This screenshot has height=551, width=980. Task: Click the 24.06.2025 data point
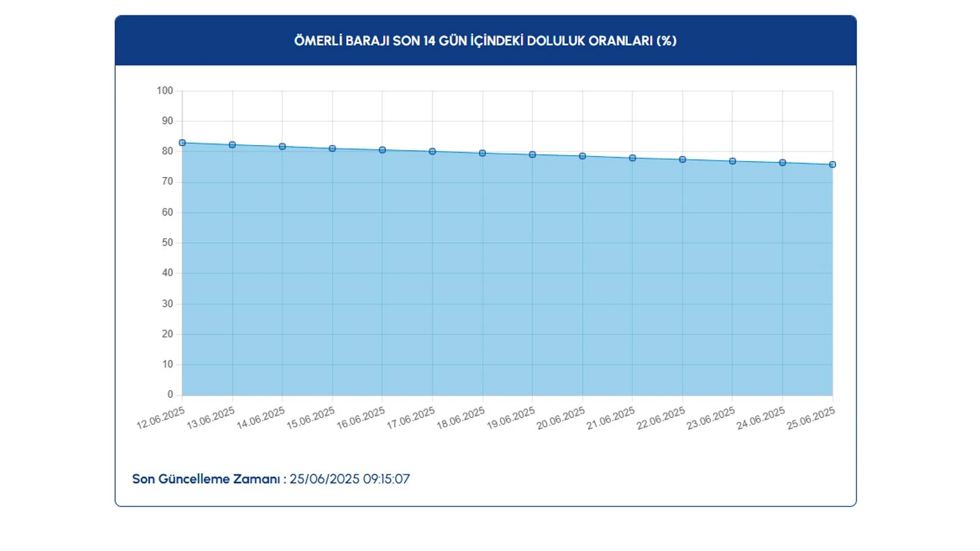[x=783, y=163]
